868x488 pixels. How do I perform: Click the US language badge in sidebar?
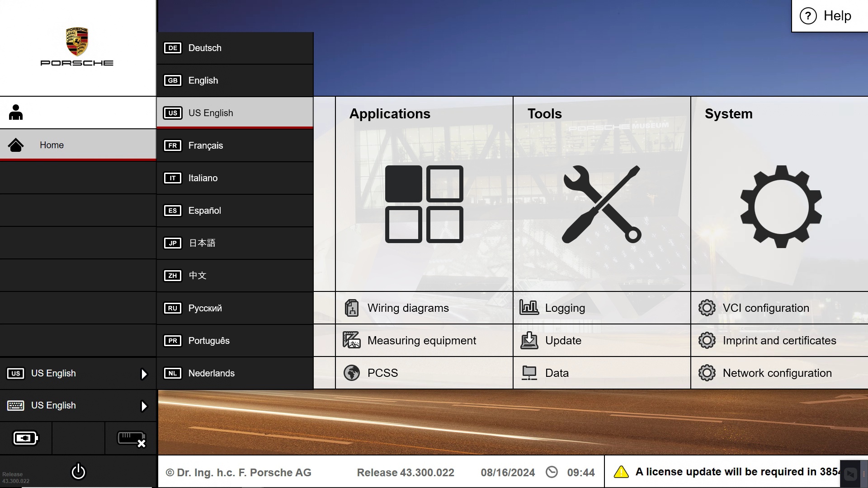pos(16,373)
